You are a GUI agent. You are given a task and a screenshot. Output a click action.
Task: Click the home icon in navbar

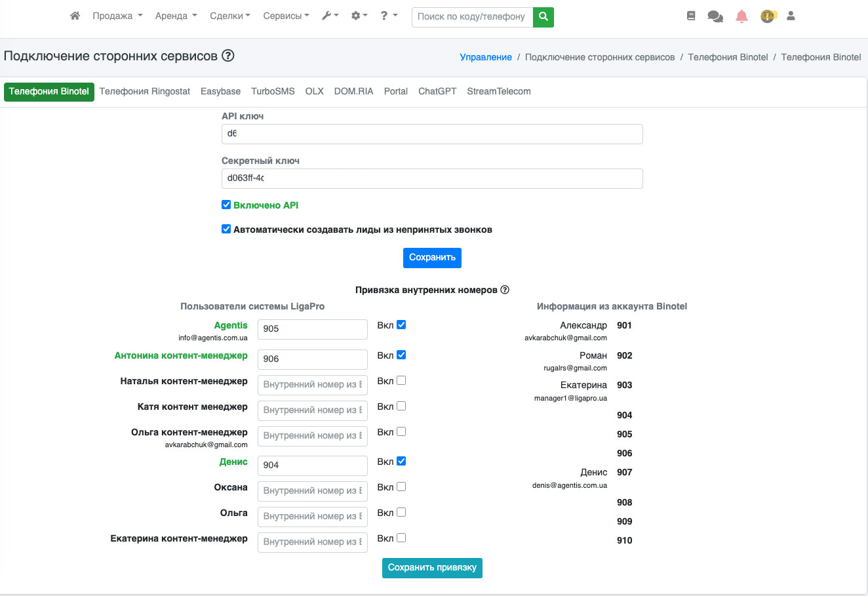point(75,16)
